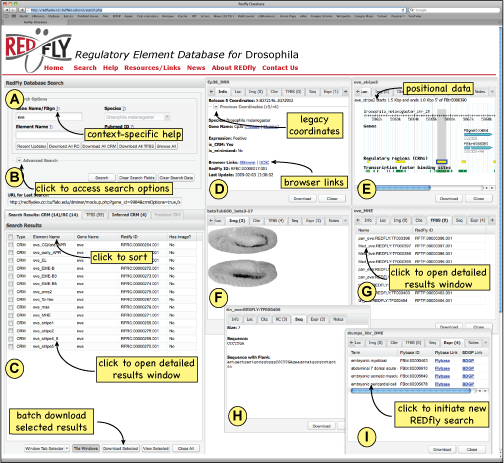Viewport: 504px width, 463px height.
Task: Click the REDfly logo
Action: (x=38, y=50)
